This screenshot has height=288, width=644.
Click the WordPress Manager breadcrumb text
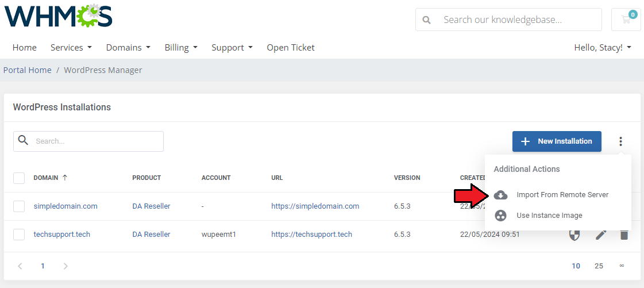pyautogui.click(x=103, y=70)
